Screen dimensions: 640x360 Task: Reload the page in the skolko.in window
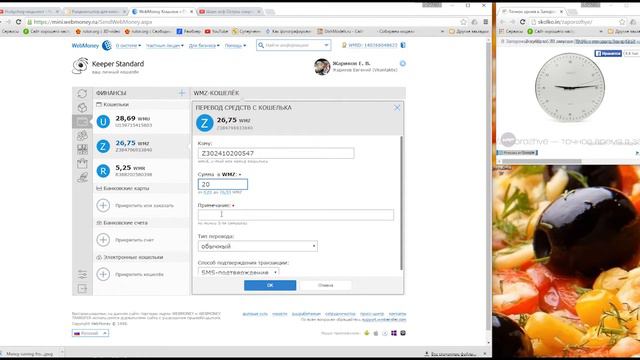tap(522, 22)
